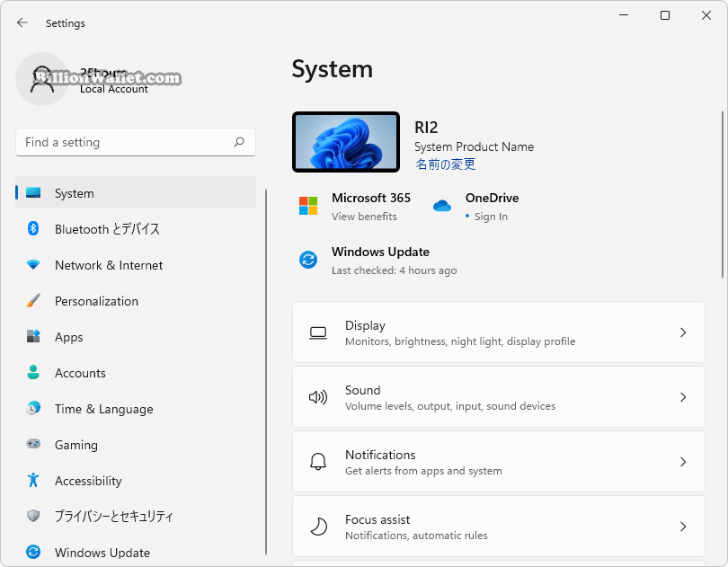
Task: Open Notifications alerts settings card
Action: point(499,461)
